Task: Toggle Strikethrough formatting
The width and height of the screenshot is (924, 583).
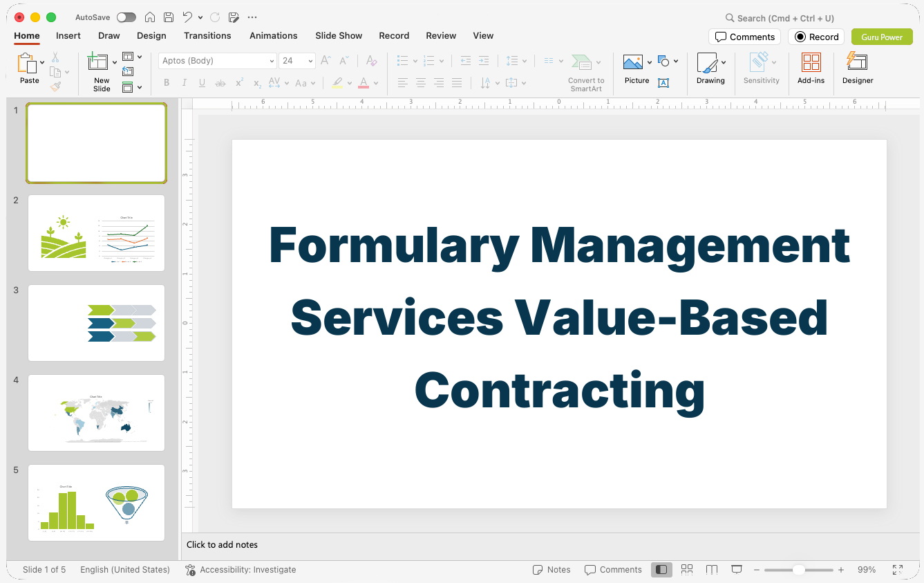Action: coord(220,83)
